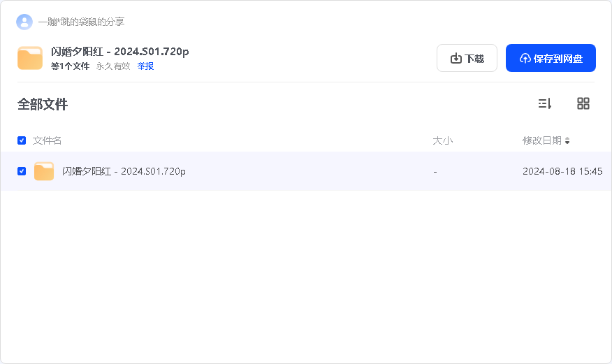
Task: Open the sort order list icon
Action: click(x=544, y=103)
